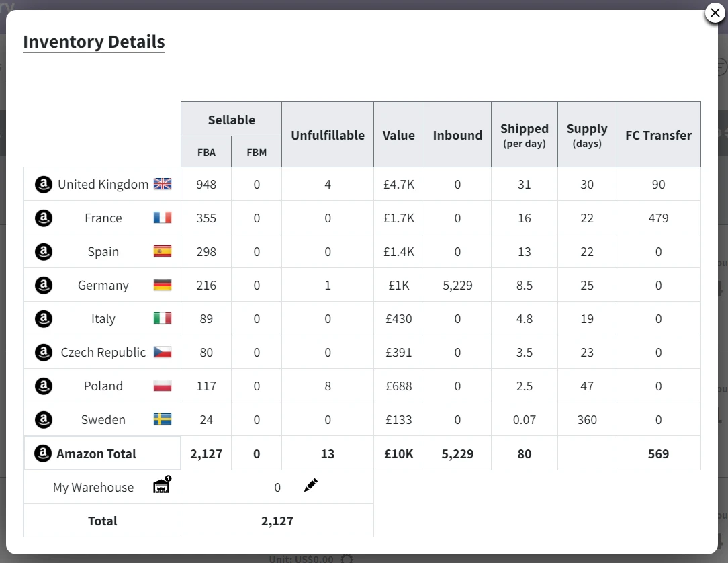Click Sweden's supply days value 360
The height and width of the screenshot is (563, 728).
pyautogui.click(x=587, y=420)
